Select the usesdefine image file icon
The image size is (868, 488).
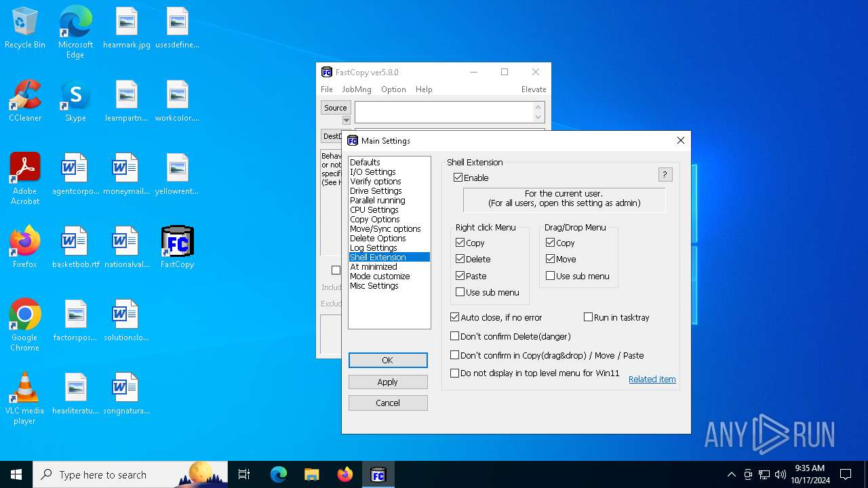click(177, 28)
